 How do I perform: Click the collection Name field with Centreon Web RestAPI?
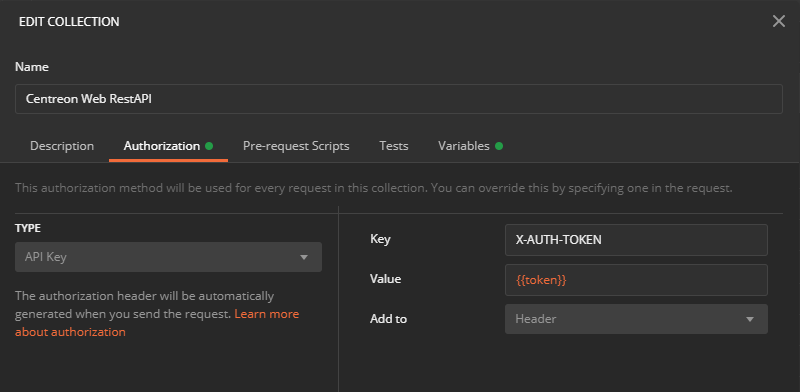(x=399, y=99)
